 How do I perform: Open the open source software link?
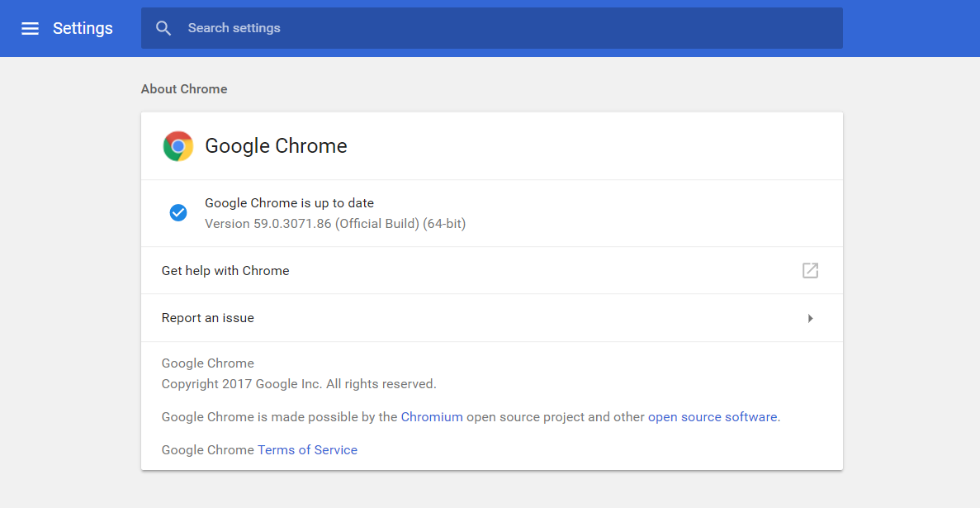tap(713, 416)
